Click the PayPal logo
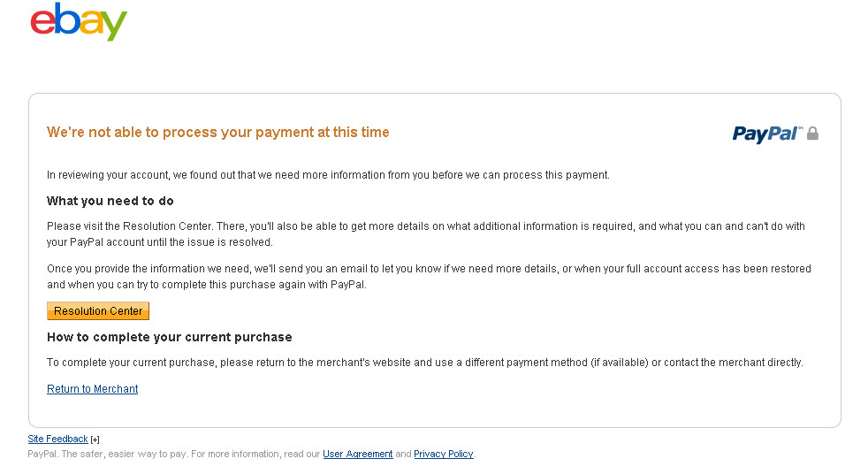This screenshot has width=868, height=474. coord(766,134)
